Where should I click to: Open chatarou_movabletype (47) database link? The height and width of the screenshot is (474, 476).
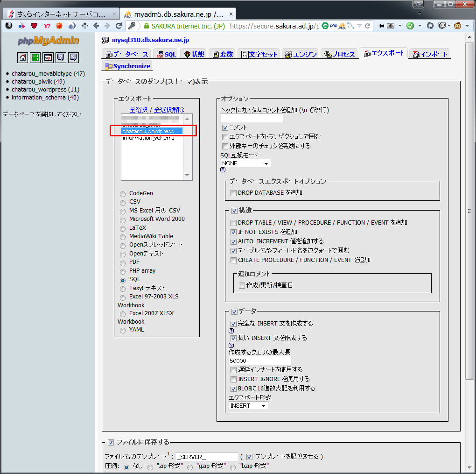coord(48,73)
